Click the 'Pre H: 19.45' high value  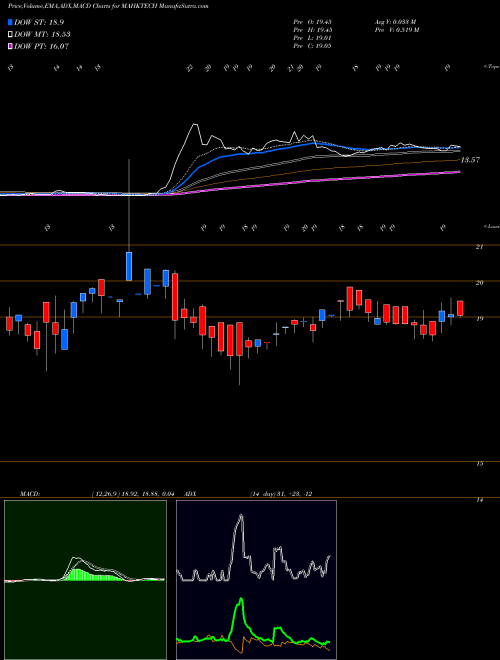313,30
